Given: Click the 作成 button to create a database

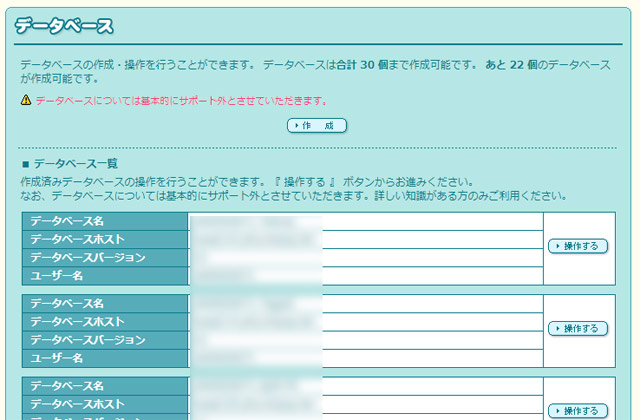Looking at the screenshot, I should click(317, 126).
